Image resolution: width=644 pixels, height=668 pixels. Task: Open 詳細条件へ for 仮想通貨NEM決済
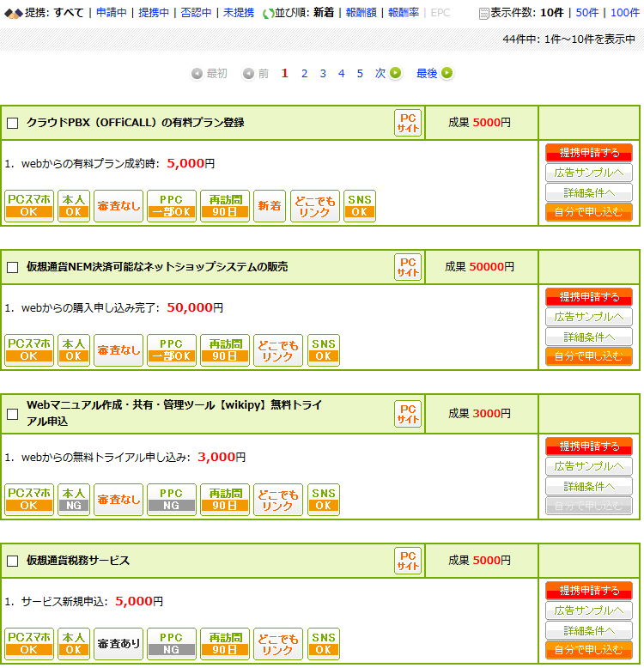point(589,337)
